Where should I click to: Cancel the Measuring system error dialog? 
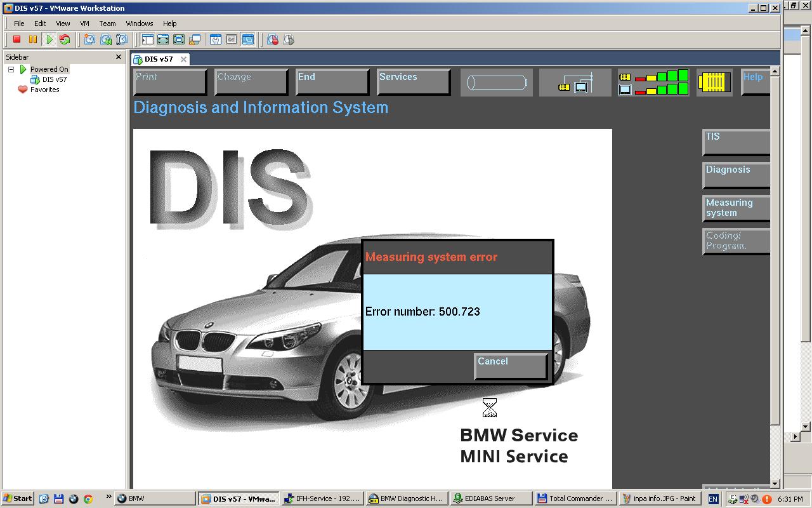click(511, 367)
